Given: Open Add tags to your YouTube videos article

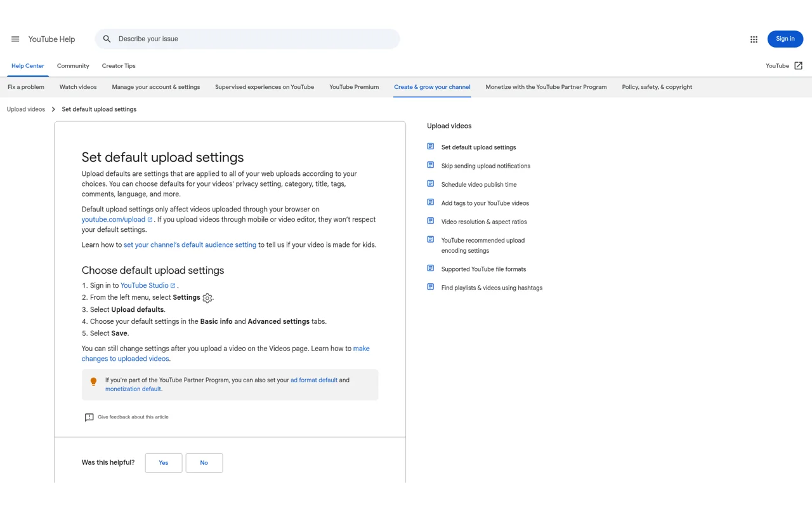Looking at the screenshot, I should tap(485, 203).
